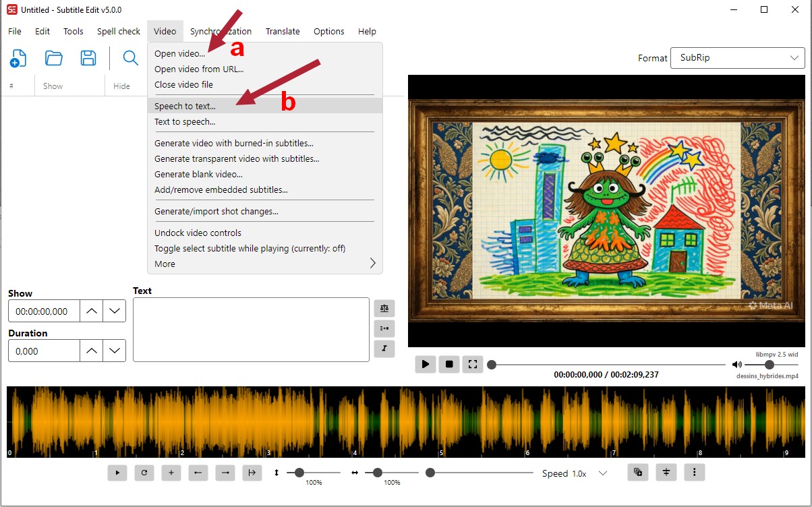Select Generate video with burned-in subtitles...
The width and height of the screenshot is (812, 507).
point(264,143)
